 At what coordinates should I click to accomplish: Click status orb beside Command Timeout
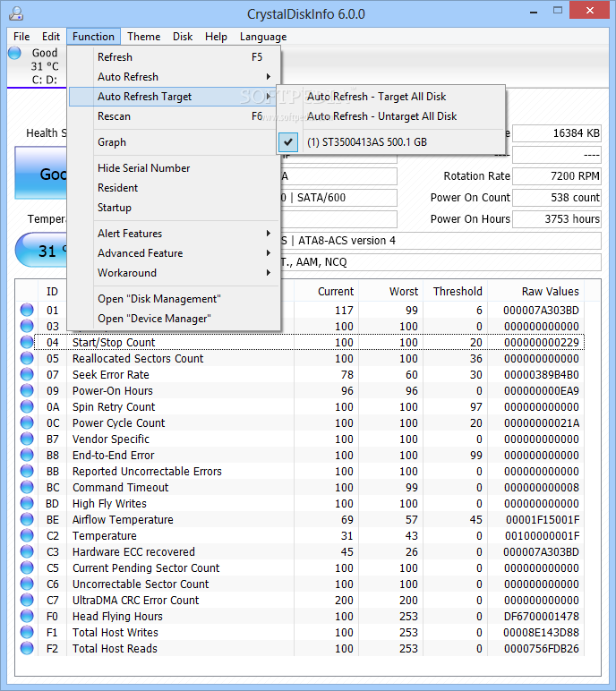click(x=27, y=487)
